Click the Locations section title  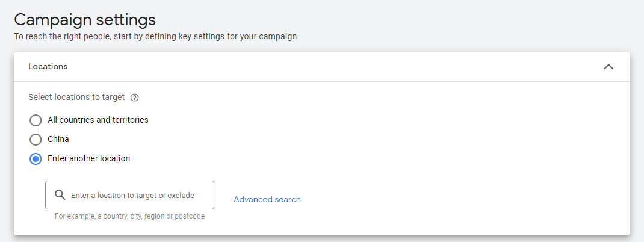pyautogui.click(x=48, y=67)
